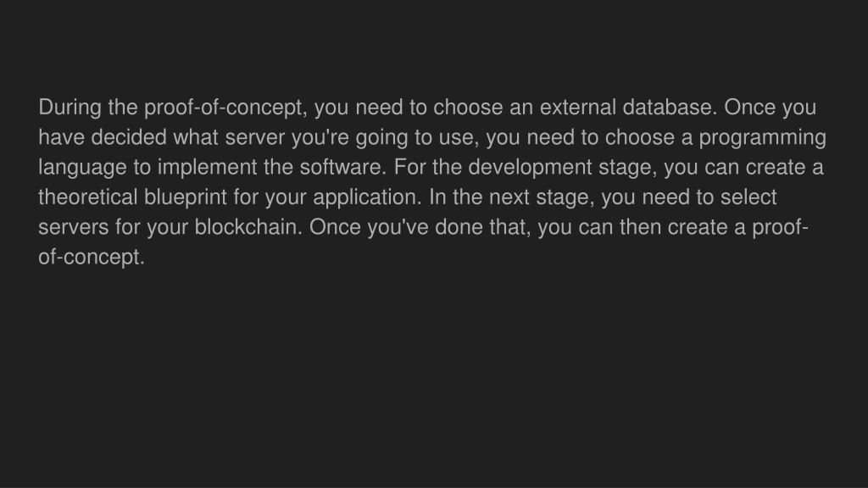Image resolution: width=868 pixels, height=488 pixels.
Task: Click the word "software"
Action: point(342,167)
